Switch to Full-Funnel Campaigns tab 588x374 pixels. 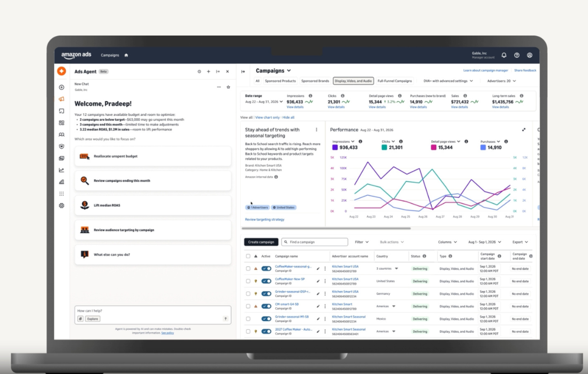(x=395, y=81)
